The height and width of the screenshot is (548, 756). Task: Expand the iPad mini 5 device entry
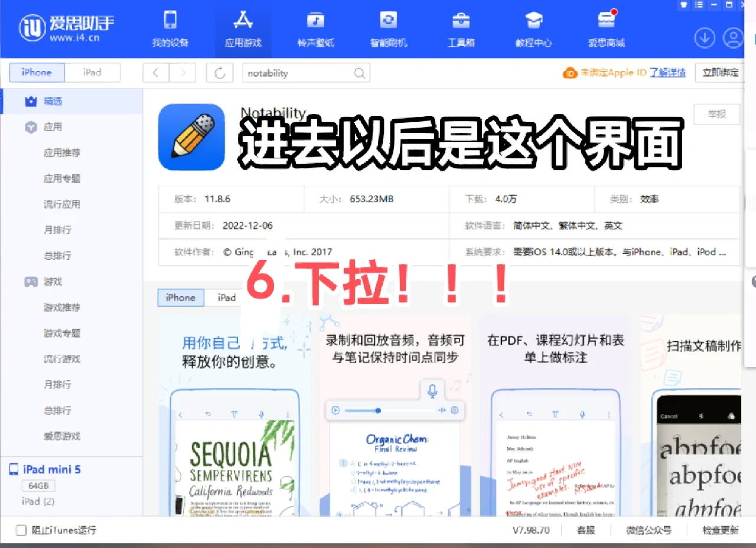click(50, 469)
